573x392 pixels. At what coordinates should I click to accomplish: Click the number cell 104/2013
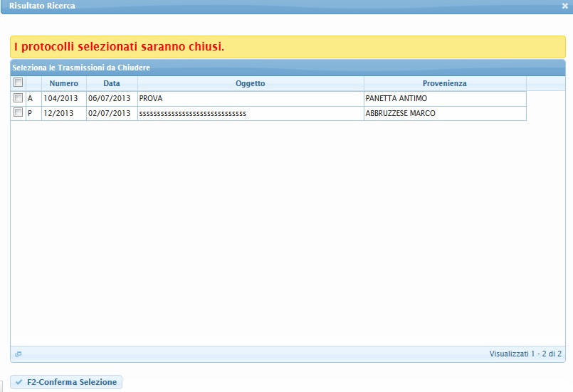(63, 99)
